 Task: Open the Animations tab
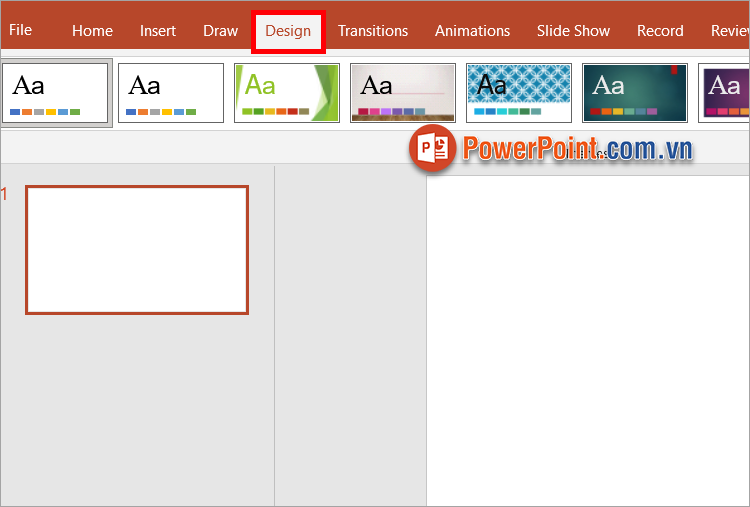click(x=472, y=31)
